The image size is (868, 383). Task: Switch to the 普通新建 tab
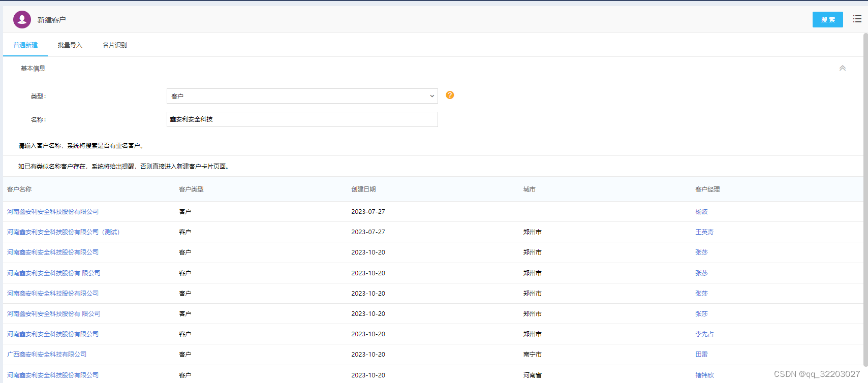pyautogui.click(x=25, y=45)
